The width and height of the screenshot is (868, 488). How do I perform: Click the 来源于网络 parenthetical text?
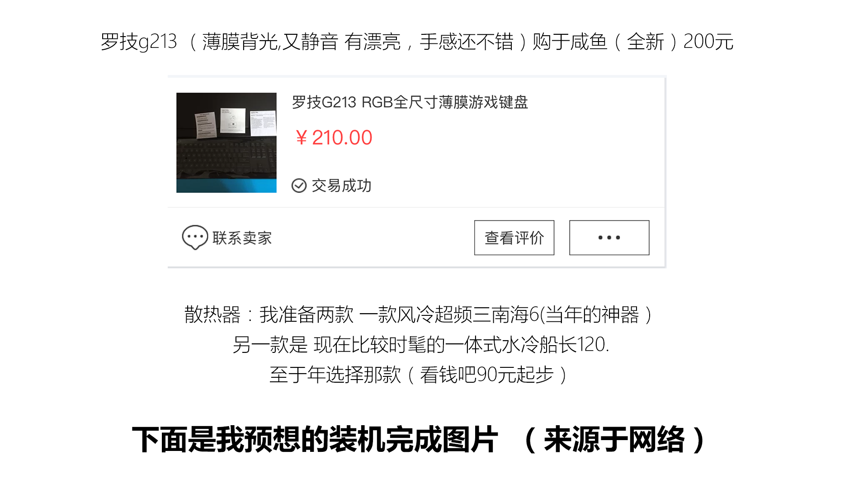tap(614, 439)
